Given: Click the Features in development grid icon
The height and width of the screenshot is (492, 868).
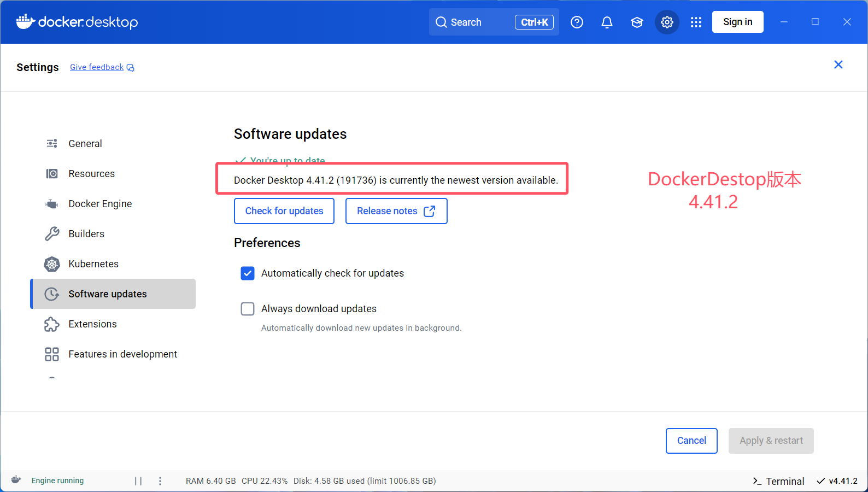Looking at the screenshot, I should [x=52, y=354].
